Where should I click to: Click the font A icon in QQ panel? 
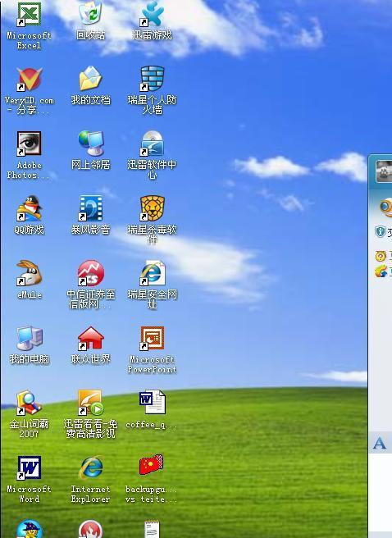[x=380, y=444]
